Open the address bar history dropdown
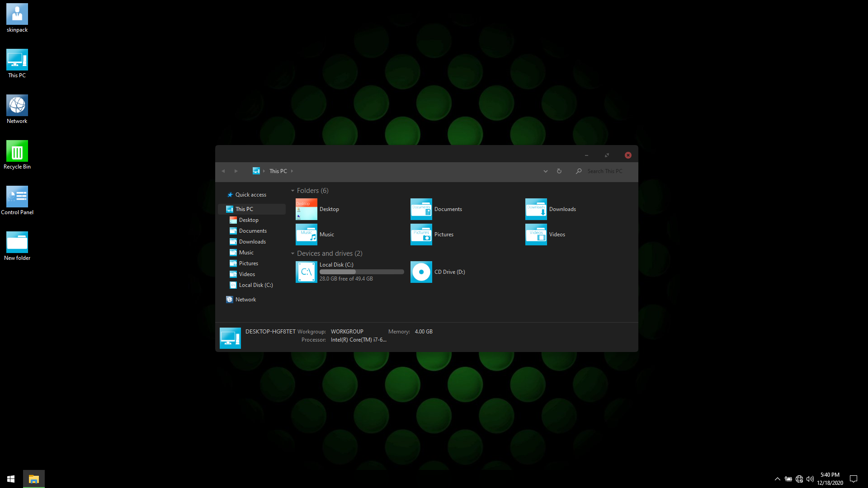 tap(546, 171)
